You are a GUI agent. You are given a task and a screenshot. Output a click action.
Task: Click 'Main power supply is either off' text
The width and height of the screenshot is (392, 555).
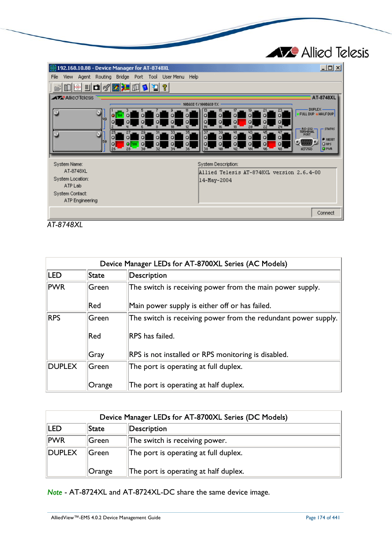coord(200,306)
